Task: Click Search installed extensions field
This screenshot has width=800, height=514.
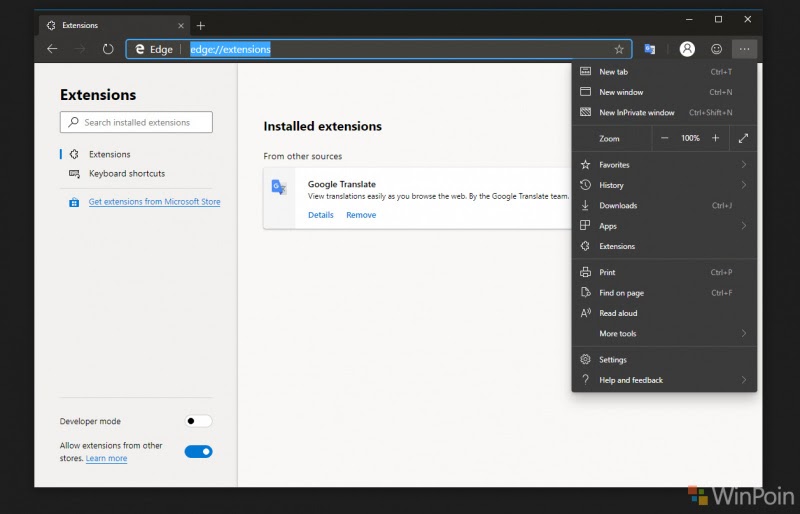Action: [136, 122]
